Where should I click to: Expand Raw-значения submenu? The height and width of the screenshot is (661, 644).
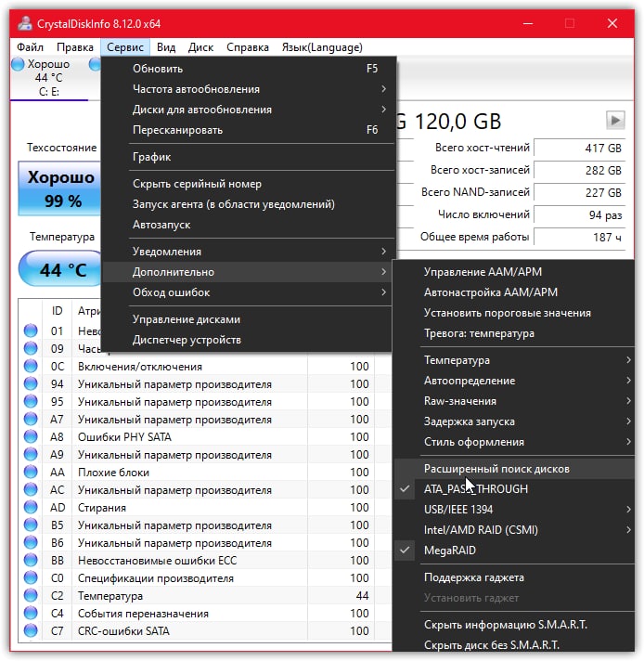point(514,401)
